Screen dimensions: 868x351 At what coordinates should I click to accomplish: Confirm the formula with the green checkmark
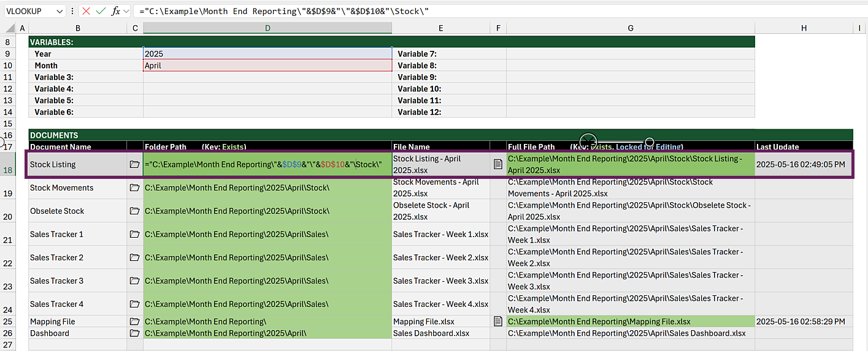pyautogui.click(x=101, y=11)
